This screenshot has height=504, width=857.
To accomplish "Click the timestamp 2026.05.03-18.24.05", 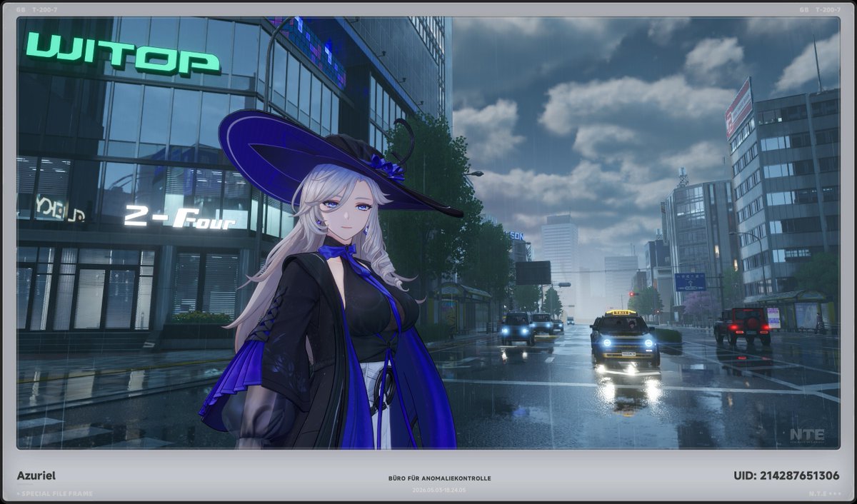I will [439, 490].
